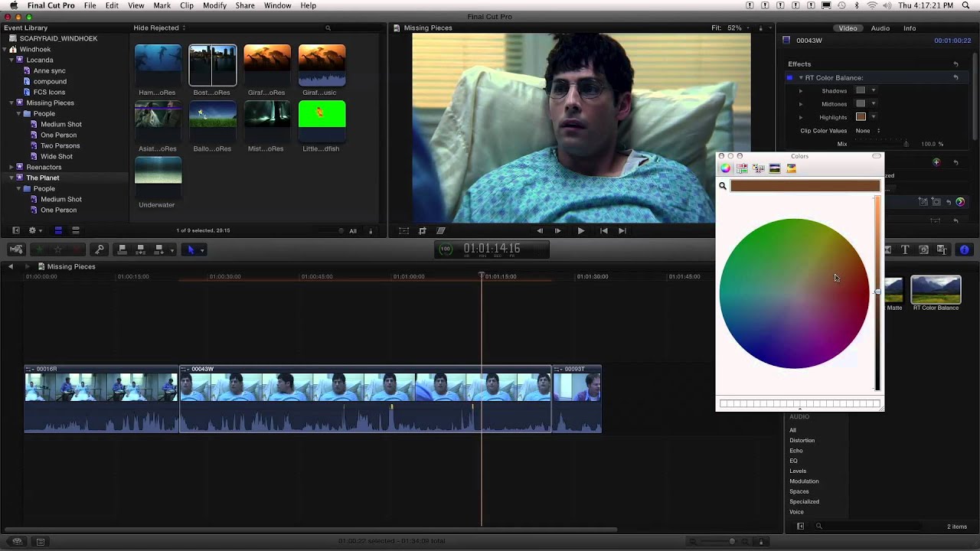This screenshot has height=551, width=980.
Task: Open the Share menu
Action: (245, 5)
